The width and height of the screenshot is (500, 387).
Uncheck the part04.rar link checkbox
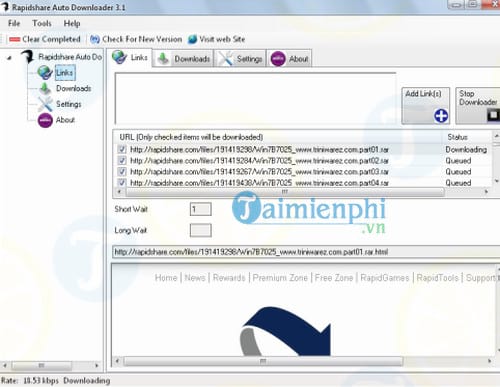click(122, 182)
